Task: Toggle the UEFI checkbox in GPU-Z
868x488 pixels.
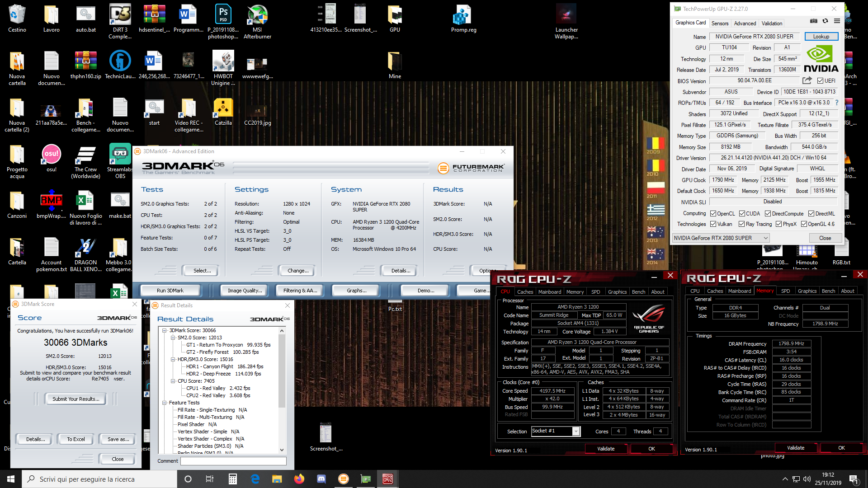Action: (820, 81)
